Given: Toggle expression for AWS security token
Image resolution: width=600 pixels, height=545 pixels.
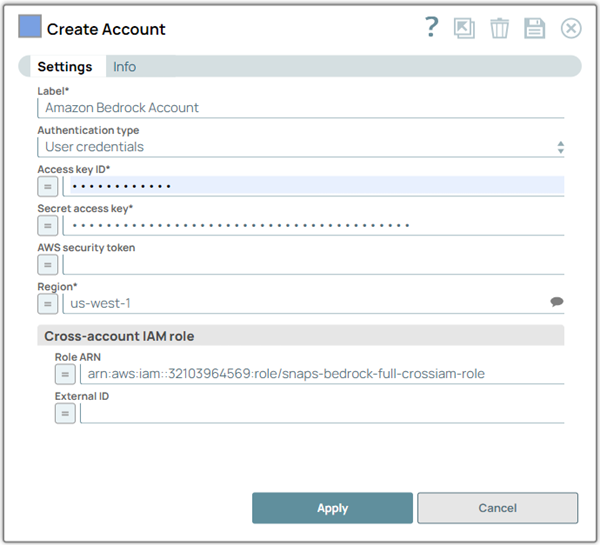Looking at the screenshot, I should click(48, 264).
